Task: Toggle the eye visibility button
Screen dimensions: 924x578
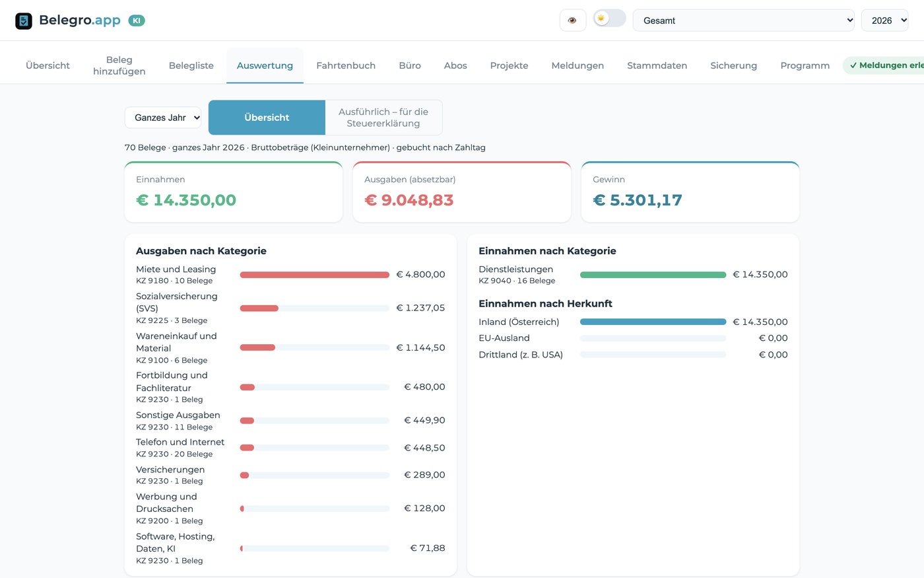Action: tap(572, 20)
